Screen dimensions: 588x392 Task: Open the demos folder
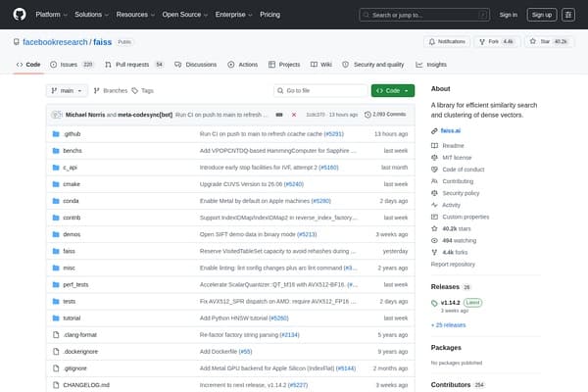(x=72, y=234)
